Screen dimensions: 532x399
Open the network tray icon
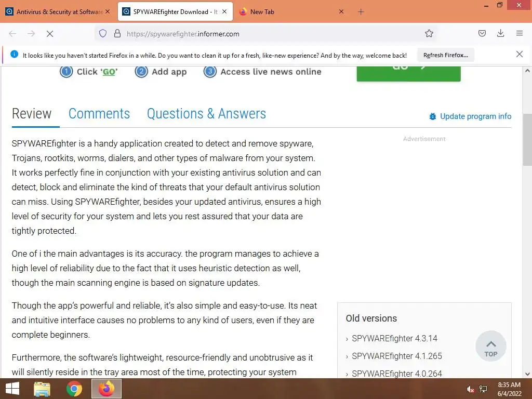[x=483, y=389]
